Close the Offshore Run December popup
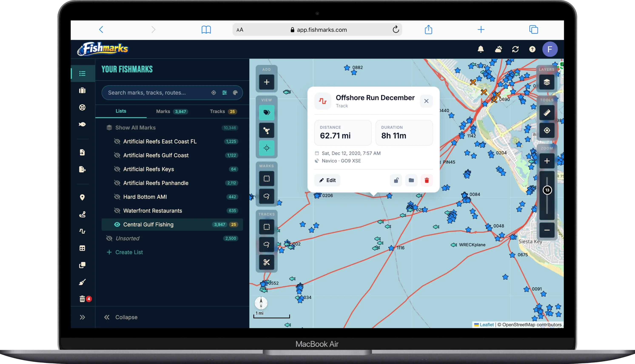Viewport: 635px width, 364px height. (426, 101)
